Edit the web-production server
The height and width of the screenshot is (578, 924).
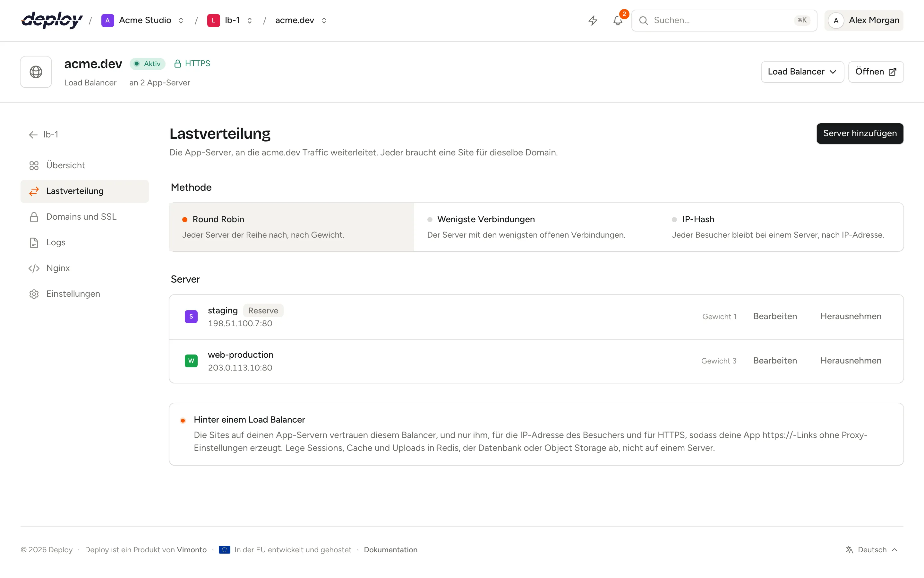(775, 361)
